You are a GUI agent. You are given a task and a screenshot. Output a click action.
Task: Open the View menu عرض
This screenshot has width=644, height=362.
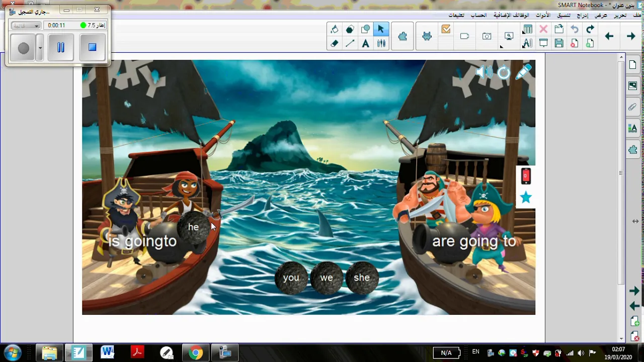(x=601, y=16)
